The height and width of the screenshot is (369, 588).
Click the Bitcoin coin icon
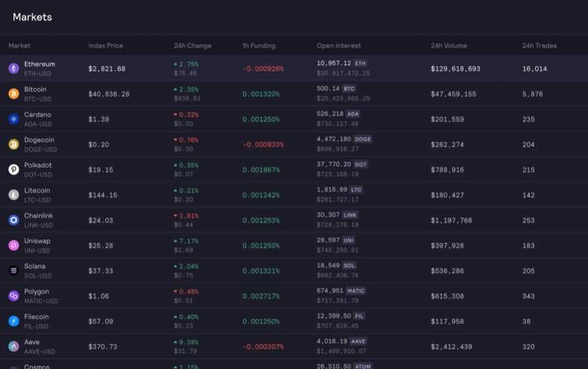(x=14, y=94)
